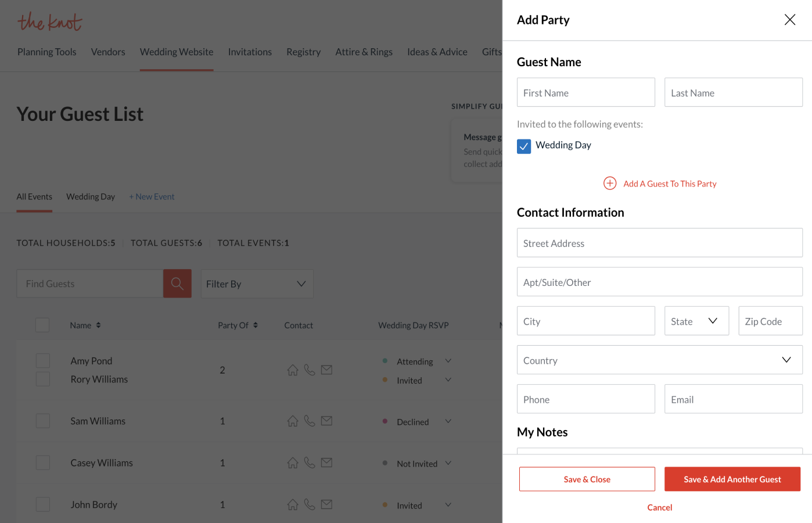Focus the First Name input field
The image size is (812, 523).
click(x=585, y=93)
